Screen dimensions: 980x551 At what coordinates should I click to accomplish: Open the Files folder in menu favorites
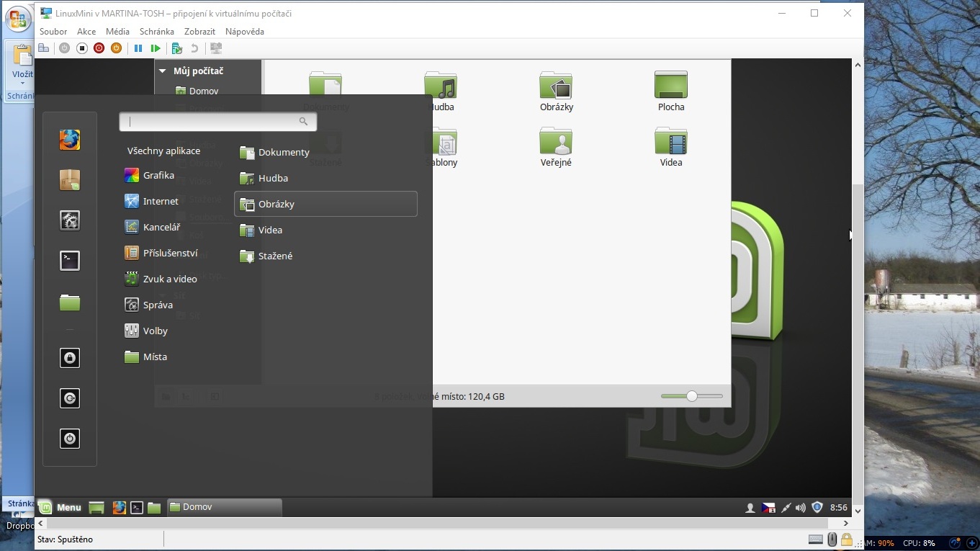(x=70, y=302)
